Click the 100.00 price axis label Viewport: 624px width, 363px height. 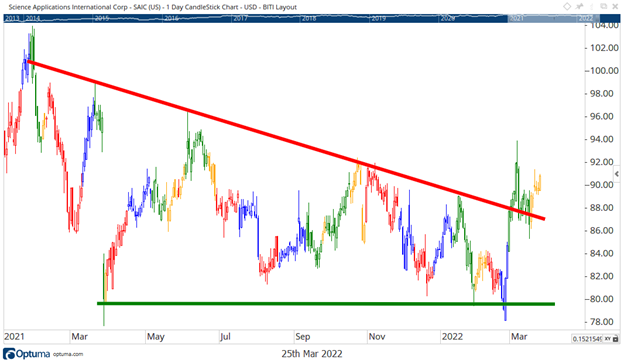point(604,70)
